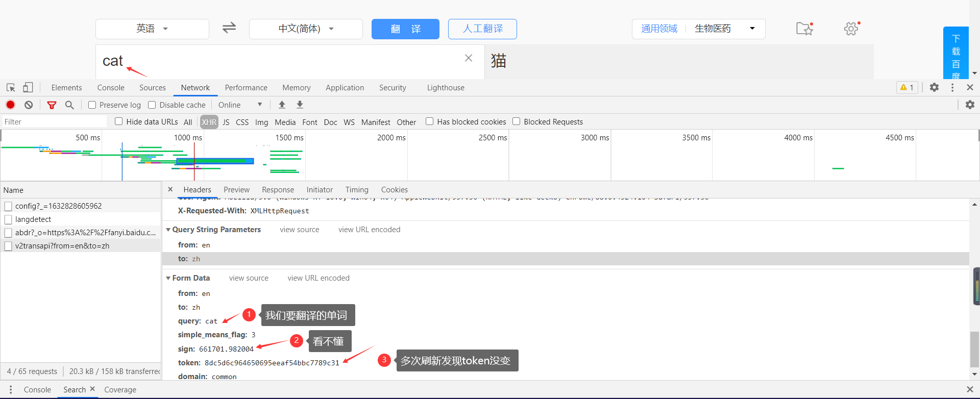Close the request details pane
The height and width of the screenshot is (399, 980).
coord(170,189)
